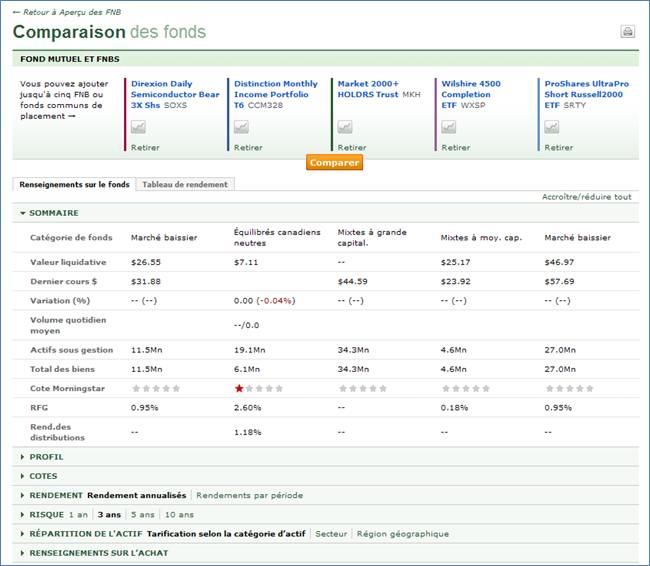Select Tarification selon la catégorie d'actif

(x=226, y=534)
